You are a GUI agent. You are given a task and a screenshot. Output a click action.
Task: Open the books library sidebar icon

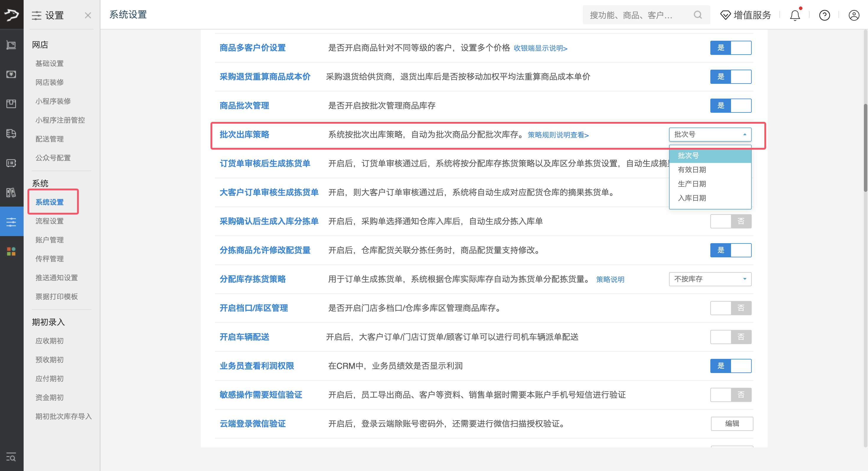[12, 192]
